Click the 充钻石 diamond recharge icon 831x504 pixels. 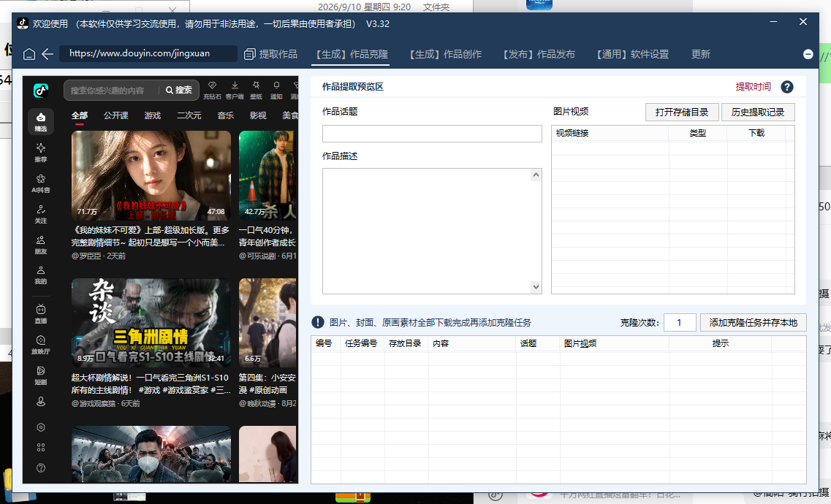point(212,91)
